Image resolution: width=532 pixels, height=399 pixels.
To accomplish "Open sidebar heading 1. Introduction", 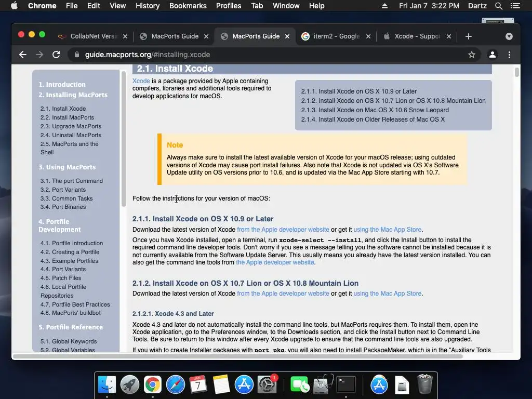I will pyautogui.click(x=62, y=85).
